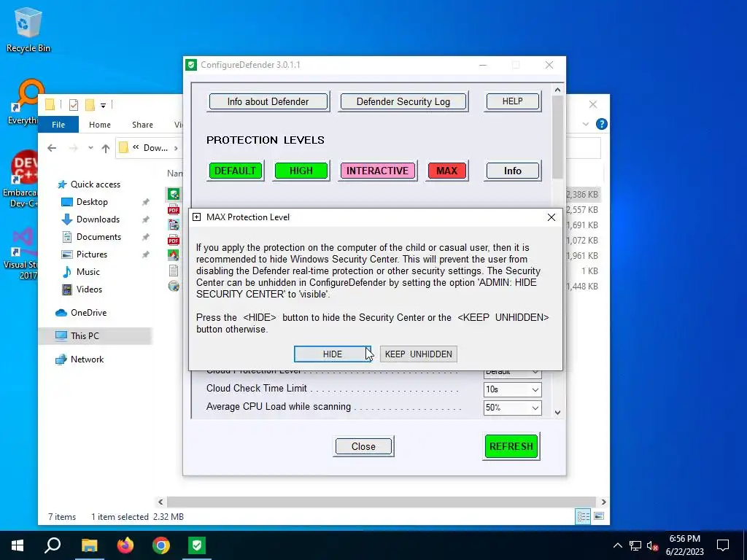Go up one folder level in Explorer
The image size is (747, 560).
tap(106, 148)
